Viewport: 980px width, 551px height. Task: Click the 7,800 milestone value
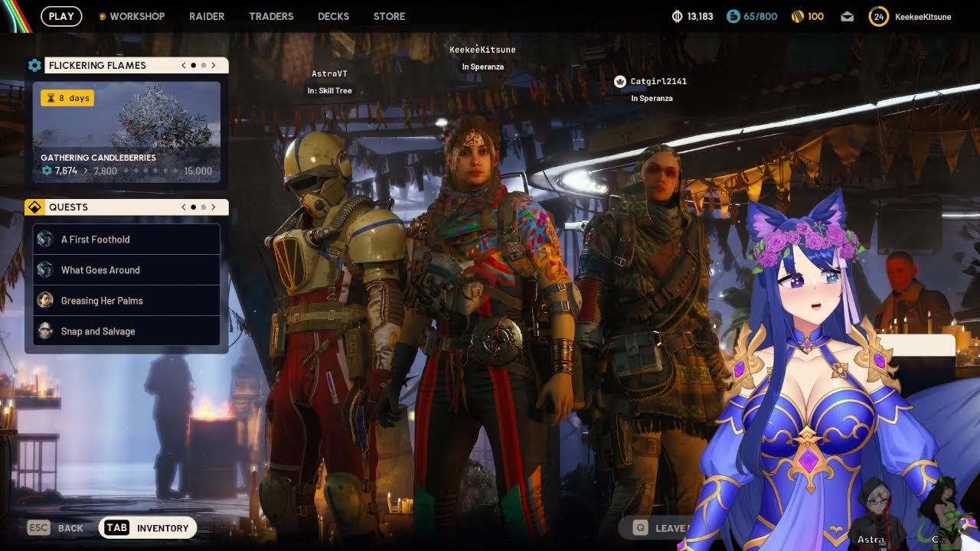coord(105,171)
